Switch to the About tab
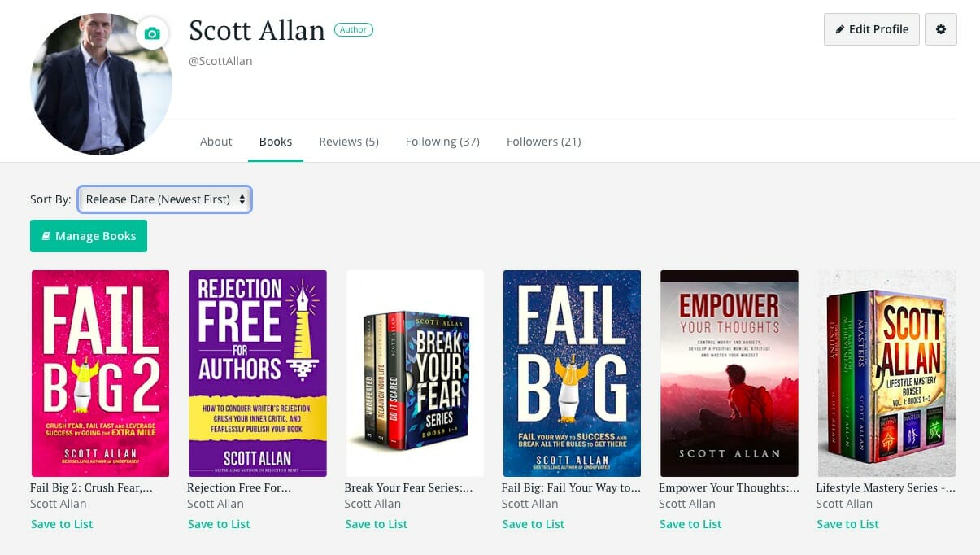 [216, 141]
